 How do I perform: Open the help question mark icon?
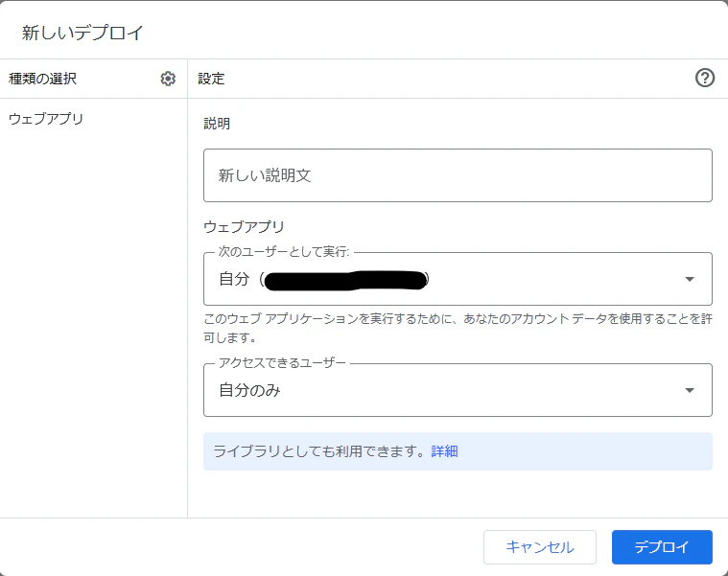coord(705,78)
